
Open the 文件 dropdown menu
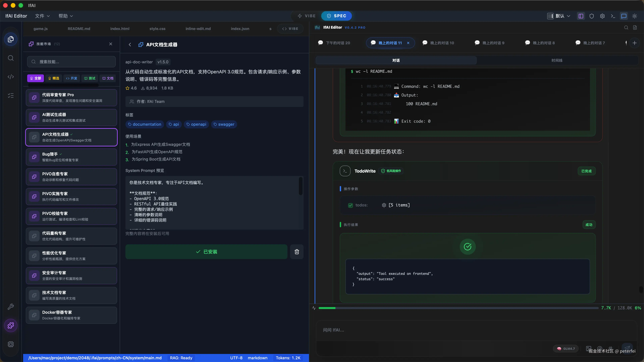pyautogui.click(x=42, y=16)
